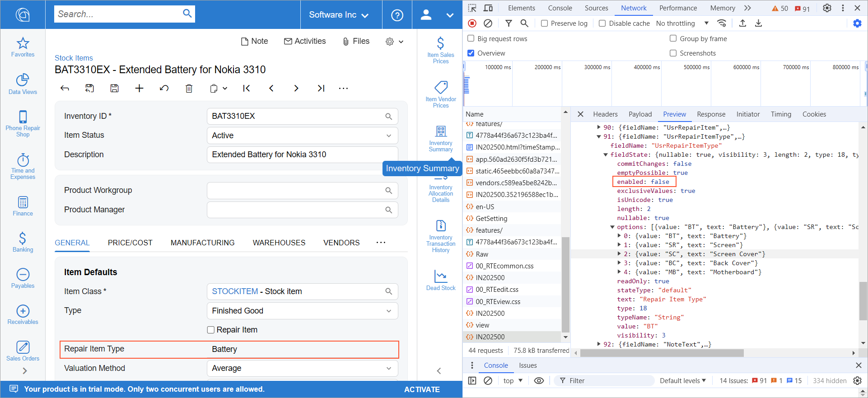This screenshot has width=868, height=398.
Task: Open the Headers tab in DevTools
Action: [x=605, y=114]
